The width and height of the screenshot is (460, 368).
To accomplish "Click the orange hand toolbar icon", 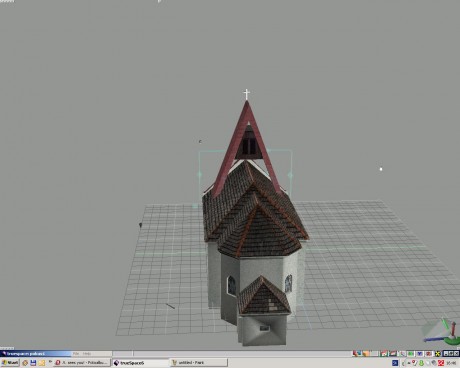I will [366, 354].
